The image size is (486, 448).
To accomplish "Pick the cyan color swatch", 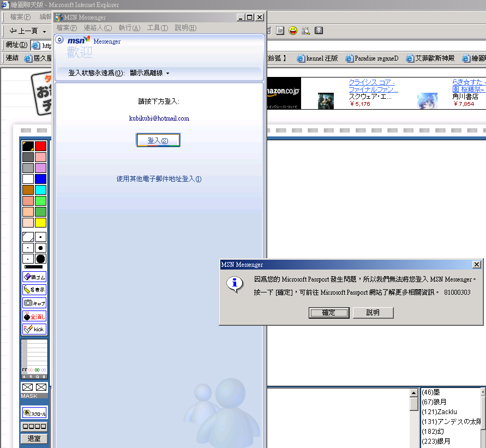I will click(x=40, y=190).
